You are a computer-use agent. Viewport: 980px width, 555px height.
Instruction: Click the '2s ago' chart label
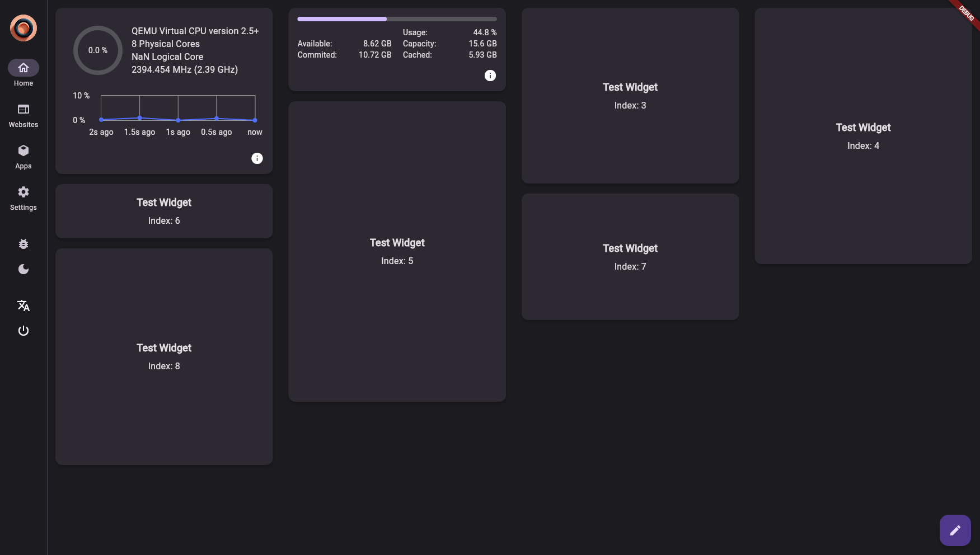pos(101,132)
